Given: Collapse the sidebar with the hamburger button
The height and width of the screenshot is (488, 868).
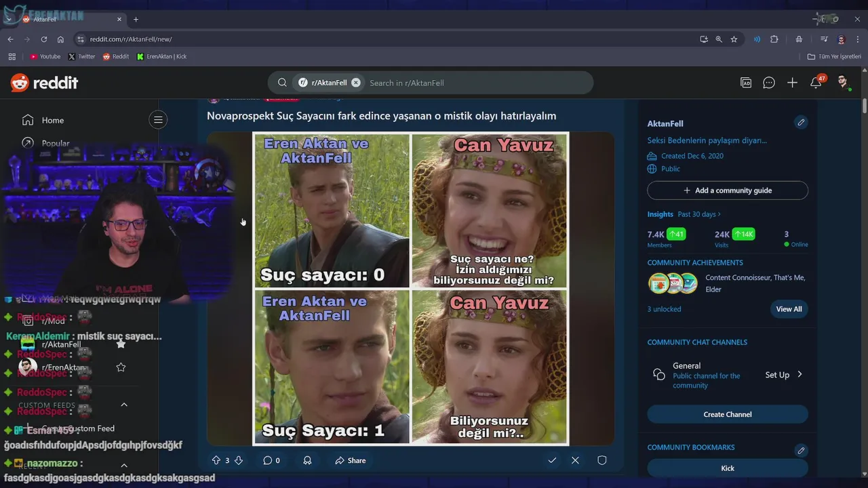Looking at the screenshot, I should (158, 120).
